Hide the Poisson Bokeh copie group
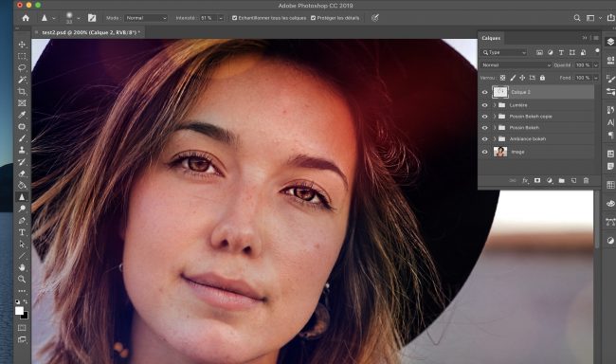616x364 pixels. (484, 117)
